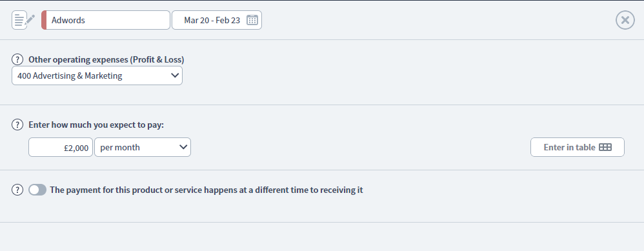
Task: Click the table grid icon
Action: coord(605,147)
